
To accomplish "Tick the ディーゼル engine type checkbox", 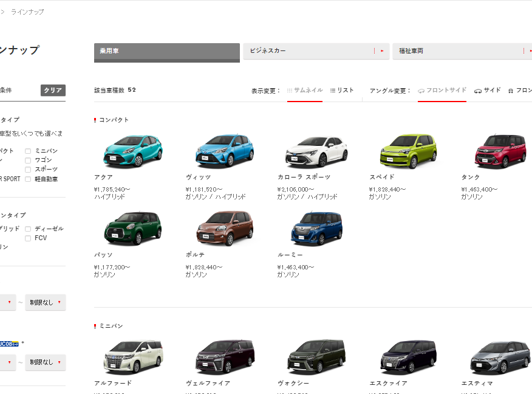I will (28, 229).
